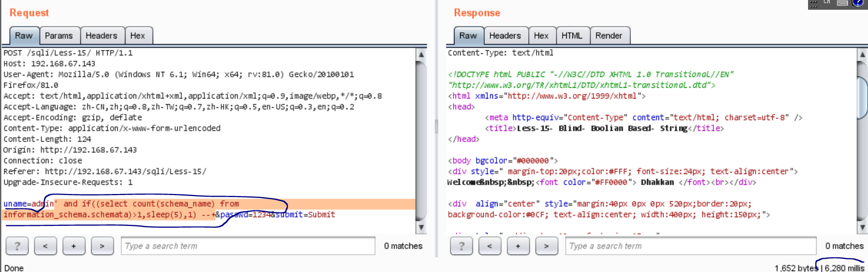Open the Headers tab in Request

101,35
